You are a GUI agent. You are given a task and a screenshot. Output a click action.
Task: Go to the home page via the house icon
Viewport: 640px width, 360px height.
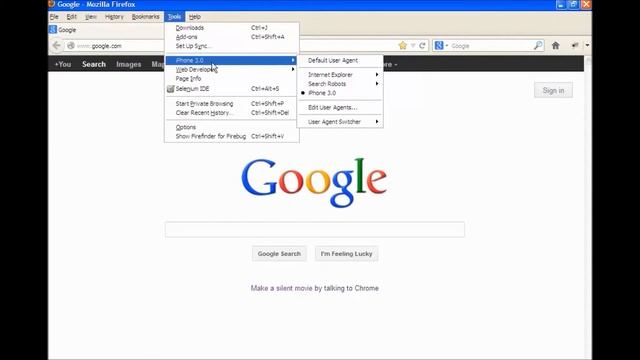tap(556, 46)
